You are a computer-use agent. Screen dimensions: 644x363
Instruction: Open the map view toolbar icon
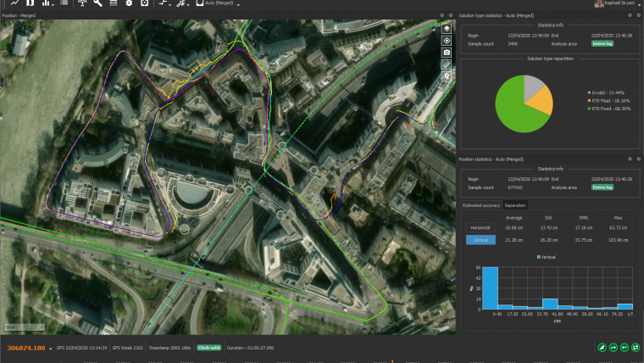tap(31, 3)
